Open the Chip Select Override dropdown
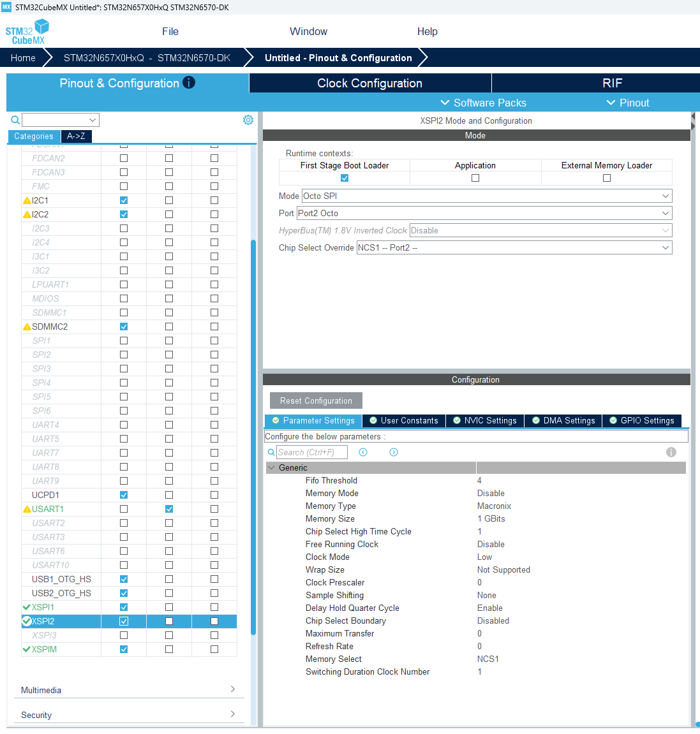 pyautogui.click(x=514, y=247)
